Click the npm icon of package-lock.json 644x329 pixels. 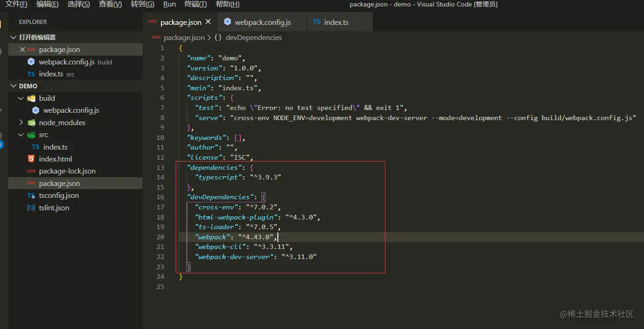click(31, 171)
